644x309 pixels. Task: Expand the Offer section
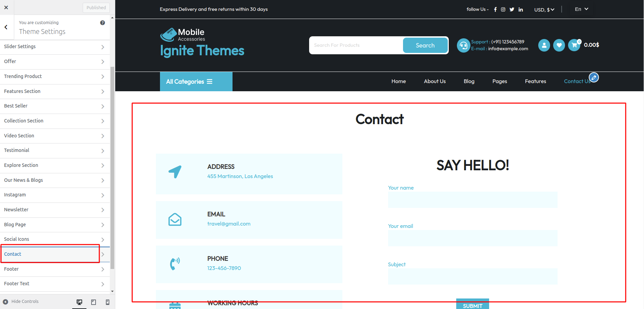(55, 62)
